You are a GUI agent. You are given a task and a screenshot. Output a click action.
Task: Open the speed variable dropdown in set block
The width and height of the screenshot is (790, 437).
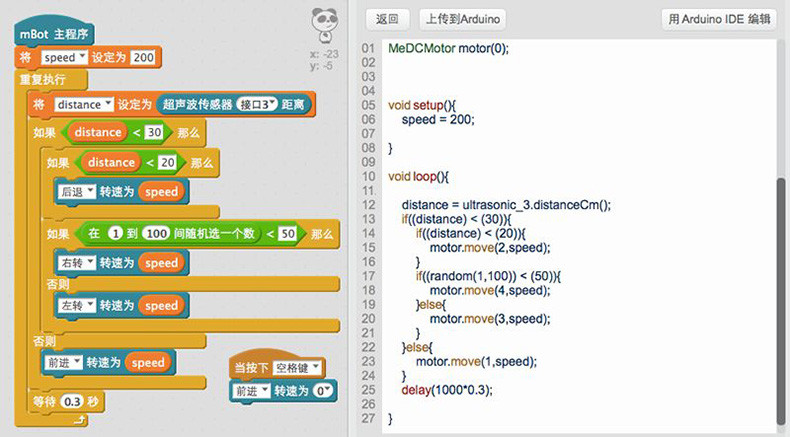point(63,57)
